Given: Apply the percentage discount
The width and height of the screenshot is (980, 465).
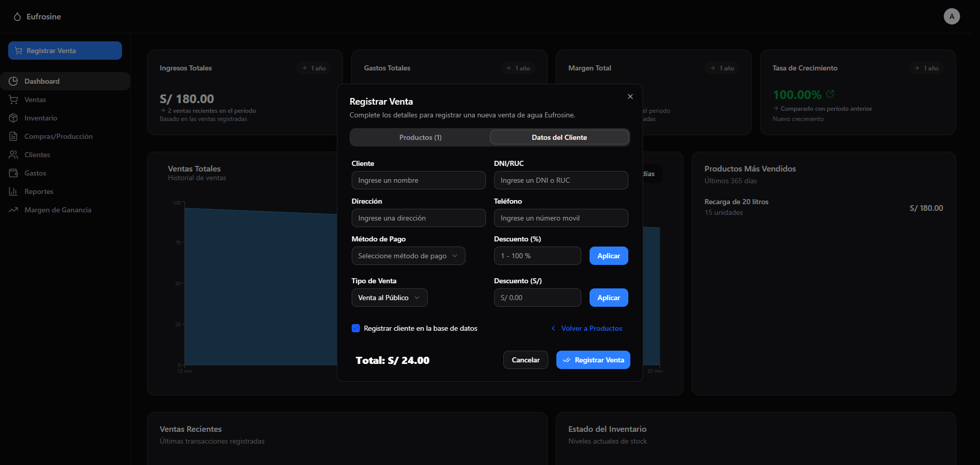Looking at the screenshot, I should [609, 256].
